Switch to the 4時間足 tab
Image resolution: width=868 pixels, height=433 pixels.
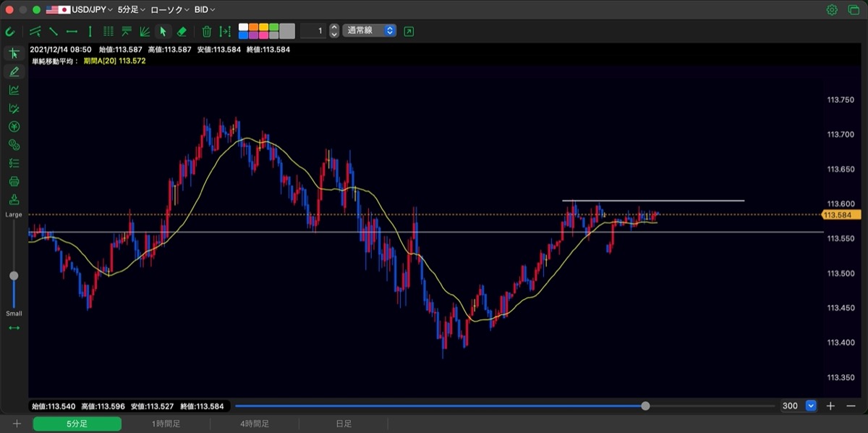point(255,424)
